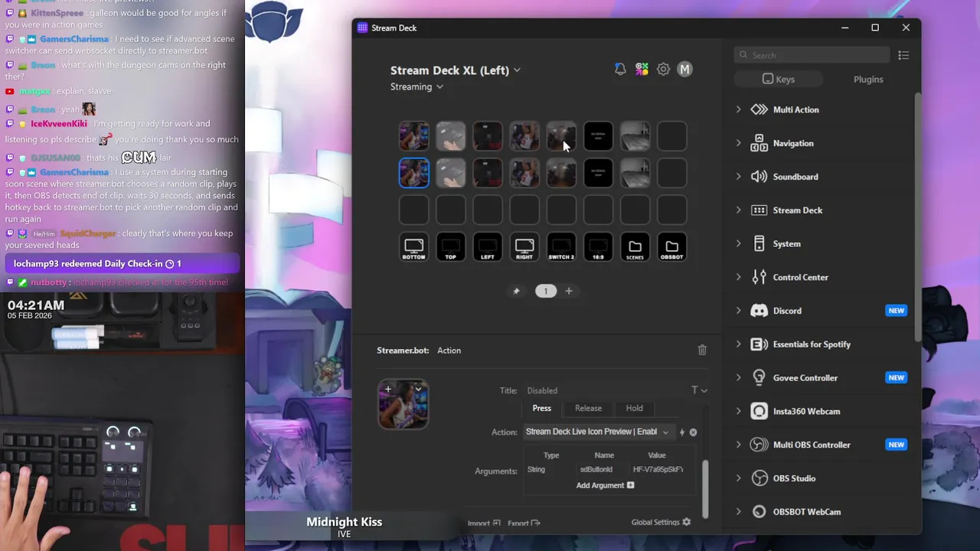The image size is (980, 551).
Task: Click the Search field
Action: pos(812,55)
